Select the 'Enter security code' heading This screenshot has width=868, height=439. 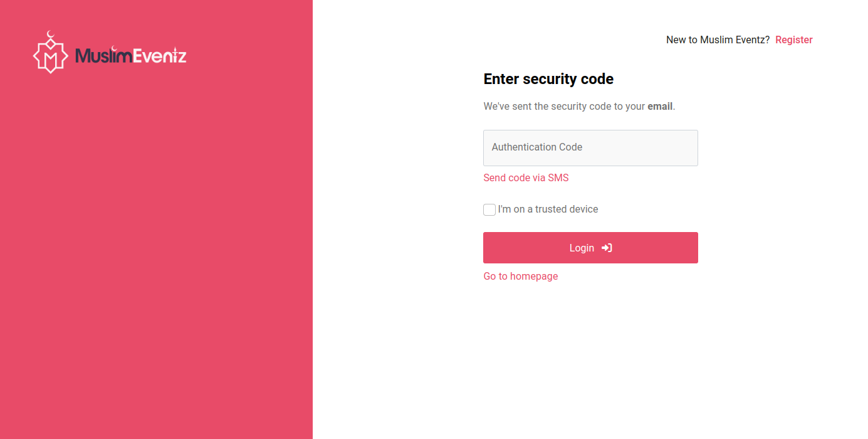[548, 79]
